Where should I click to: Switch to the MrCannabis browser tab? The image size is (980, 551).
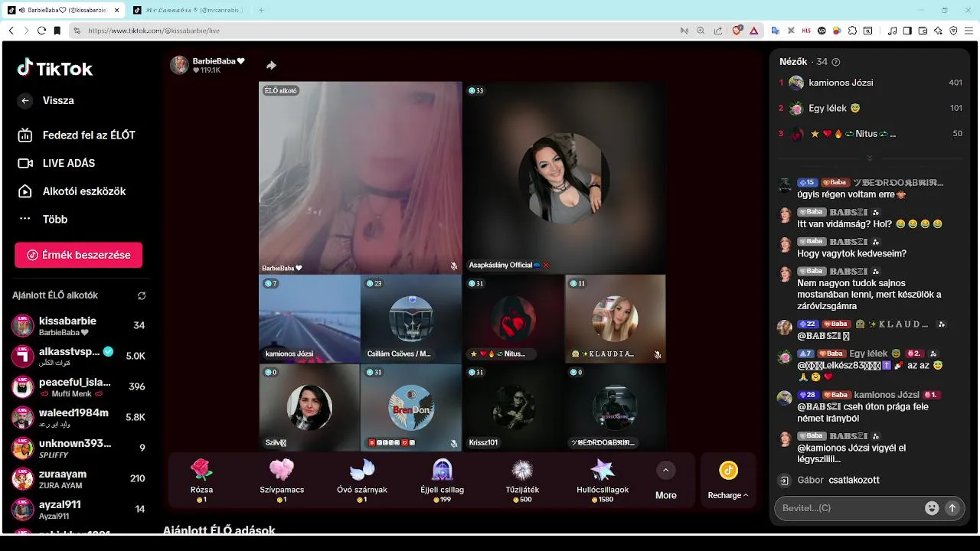(x=188, y=10)
